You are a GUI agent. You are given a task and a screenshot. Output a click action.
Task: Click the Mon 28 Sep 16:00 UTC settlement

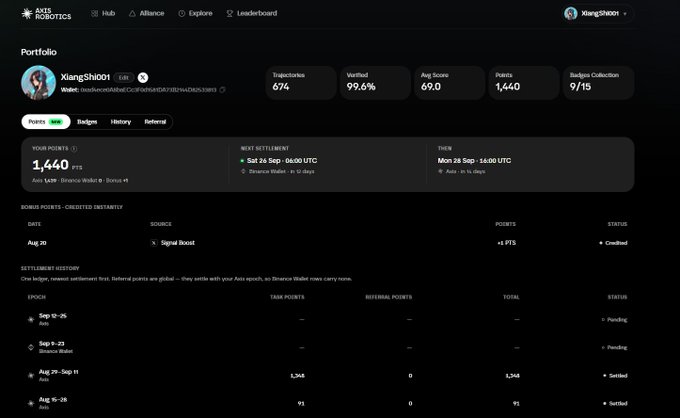click(x=474, y=160)
